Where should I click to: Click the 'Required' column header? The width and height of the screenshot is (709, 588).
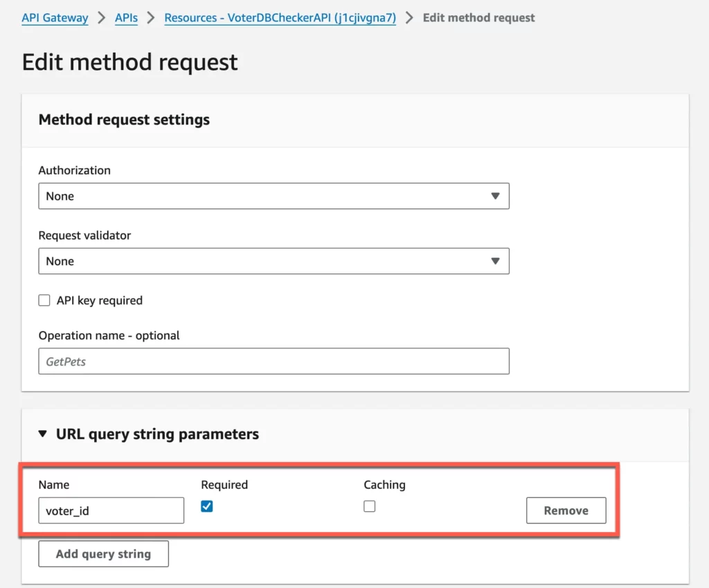[224, 484]
